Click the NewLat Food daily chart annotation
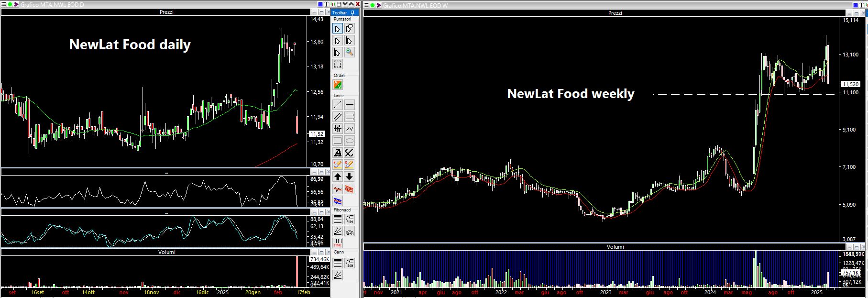Viewport: 868px width, 298px height. point(130,44)
